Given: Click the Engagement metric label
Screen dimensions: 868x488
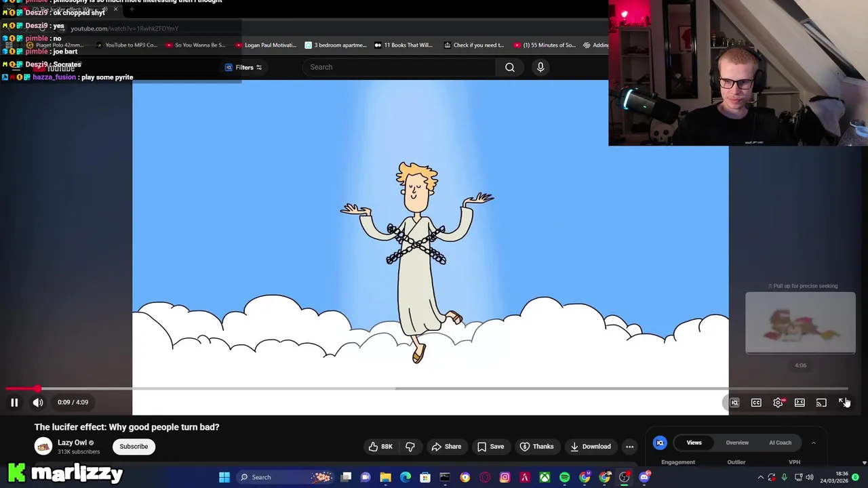Looking at the screenshot, I should pyautogui.click(x=678, y=462).
